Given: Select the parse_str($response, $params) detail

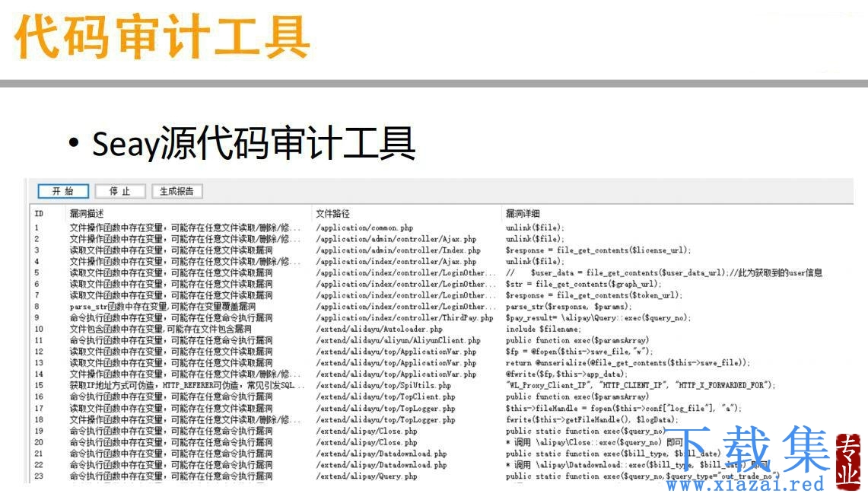Looking at the screenshot, I should point(568,307).
